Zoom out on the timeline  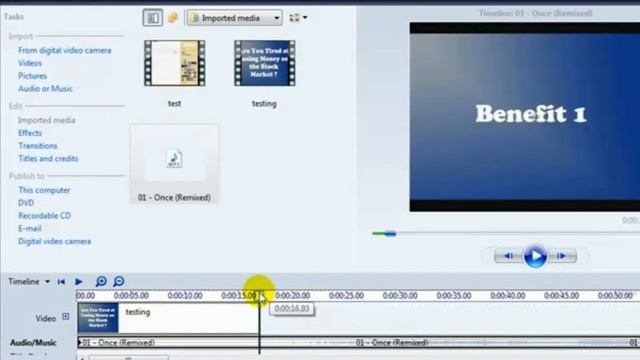click(x=119, y=281)
